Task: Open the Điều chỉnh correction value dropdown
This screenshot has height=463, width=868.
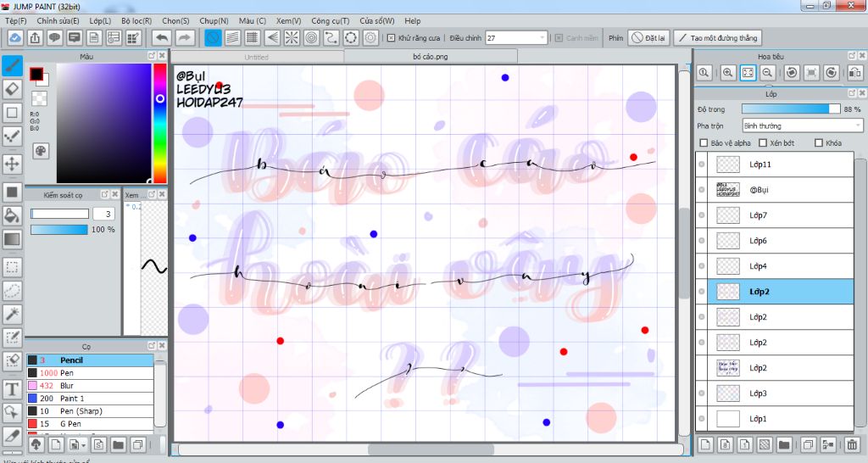Action: (516, 37)
